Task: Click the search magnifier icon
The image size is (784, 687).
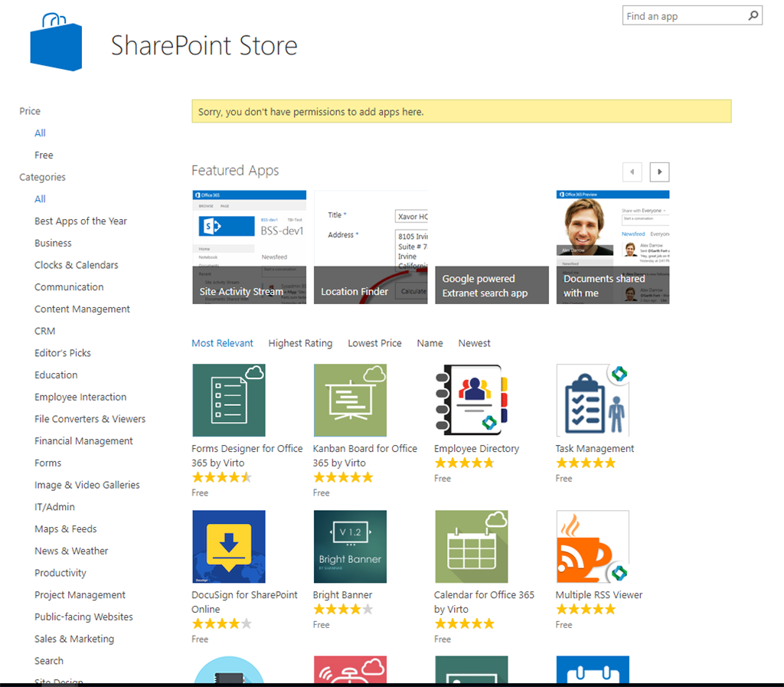Action: tap(753, 15)
